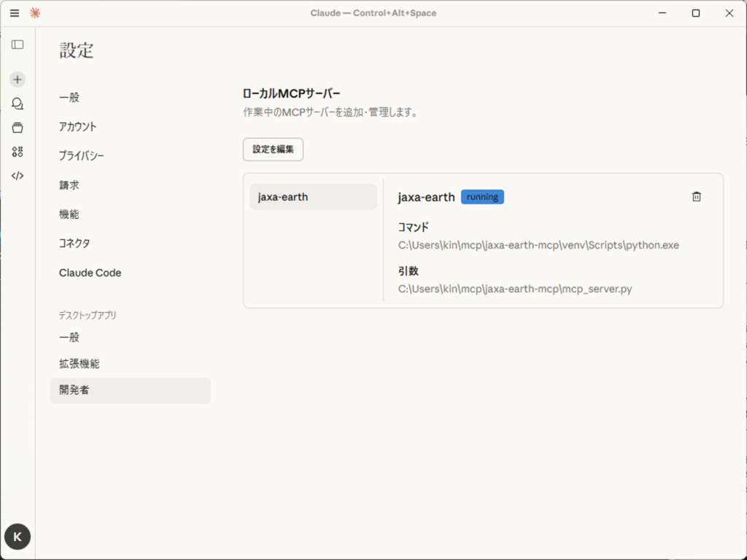The height and width of the screenshot is (560, 747).
Task: Open the アカウント settings page
Action: 78,127
